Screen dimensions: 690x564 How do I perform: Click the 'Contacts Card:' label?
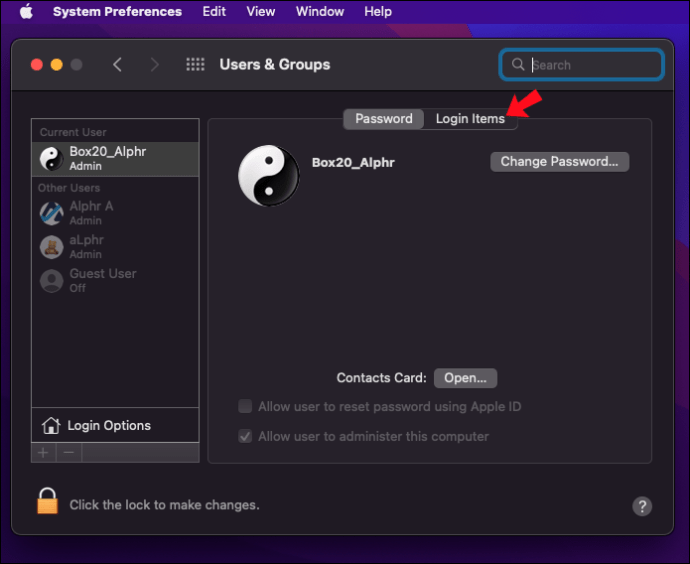click(x=381, y=378)
